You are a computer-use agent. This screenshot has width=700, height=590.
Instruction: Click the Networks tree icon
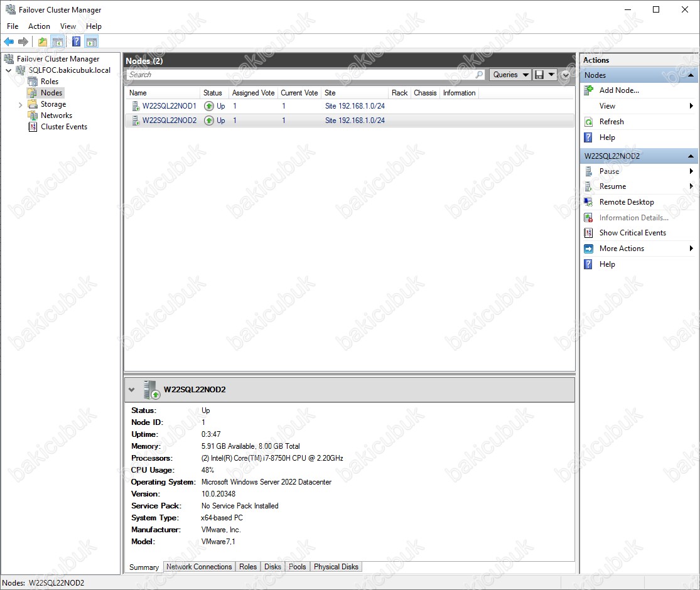(x=33, y=115)
